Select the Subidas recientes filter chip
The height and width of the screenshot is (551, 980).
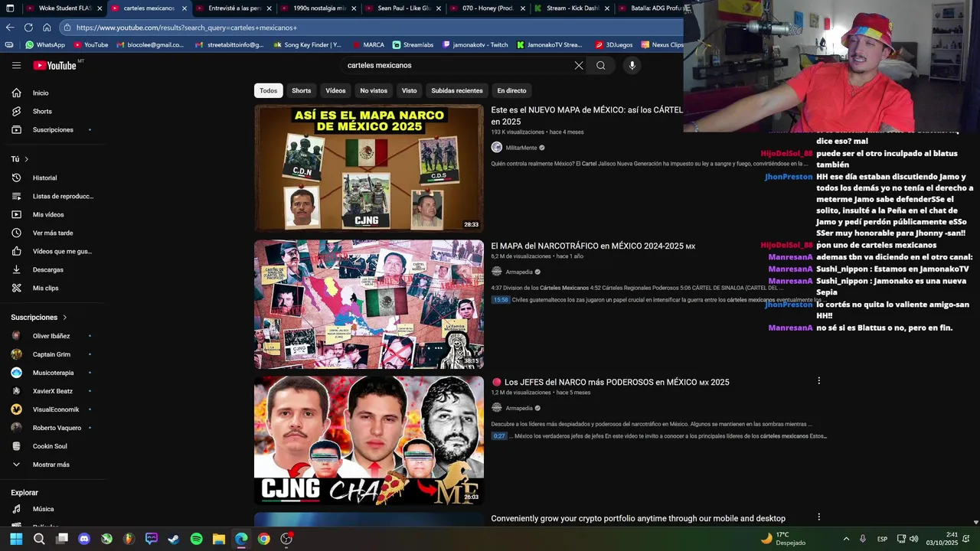coord(457,90)
